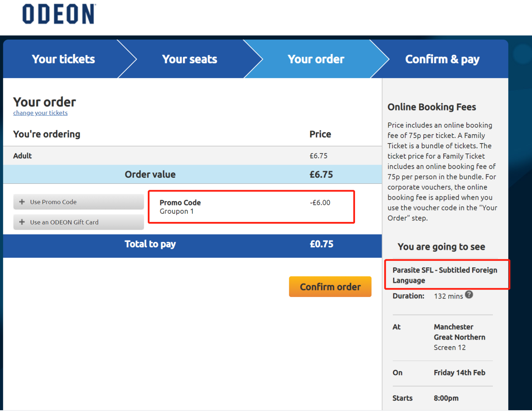Click the ODEON logo
532x415 pixels.
coord(59,14)
